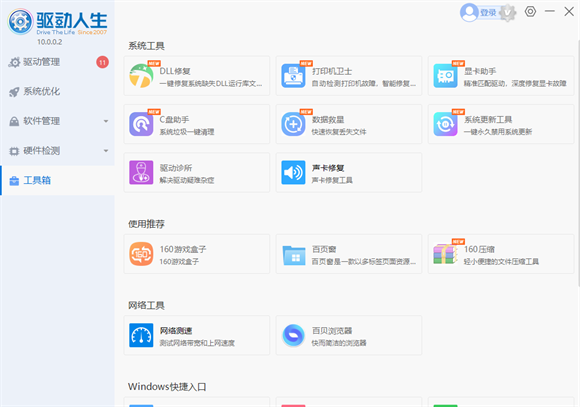The height and width of the screenshot is (407, 580).
Task: Click the DLL修复 title text
Action: (175, 71)
